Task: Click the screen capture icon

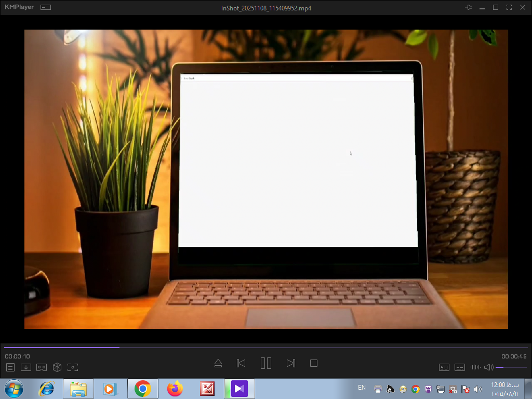Action: [x=73, y=367]
